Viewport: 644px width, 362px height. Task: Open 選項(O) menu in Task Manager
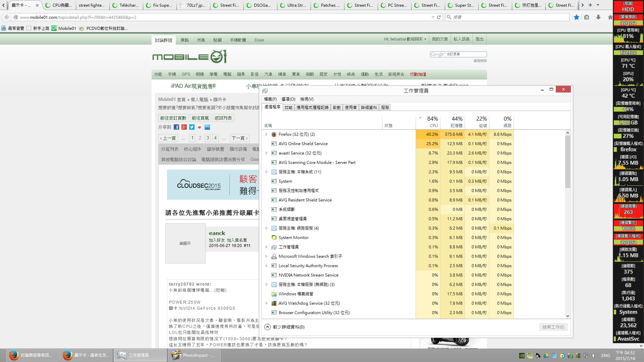pos(288,99)
